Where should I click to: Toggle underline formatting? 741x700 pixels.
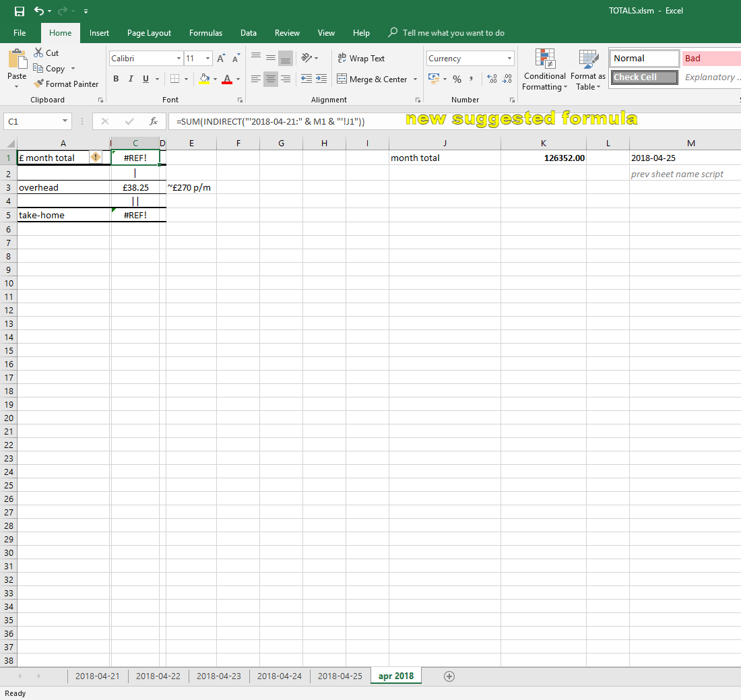(144, 79)
